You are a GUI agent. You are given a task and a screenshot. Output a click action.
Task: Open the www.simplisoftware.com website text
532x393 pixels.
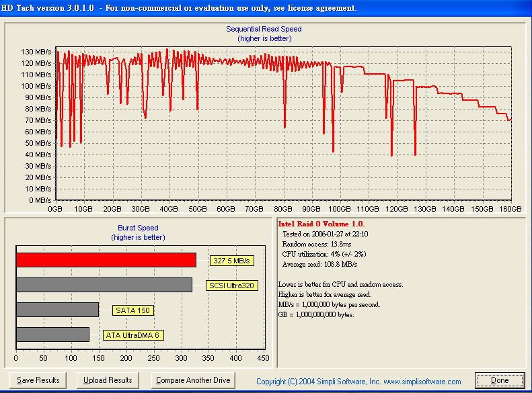point(422,382)
